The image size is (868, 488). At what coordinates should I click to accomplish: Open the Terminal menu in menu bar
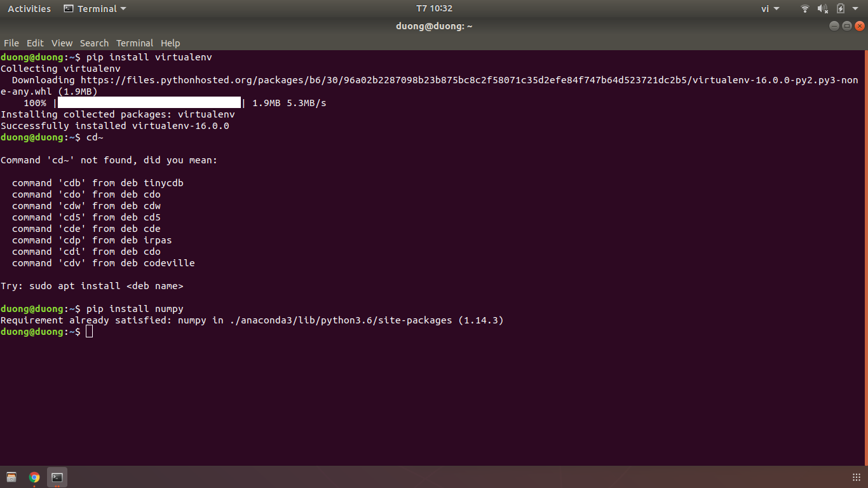(x=135, y=43)
